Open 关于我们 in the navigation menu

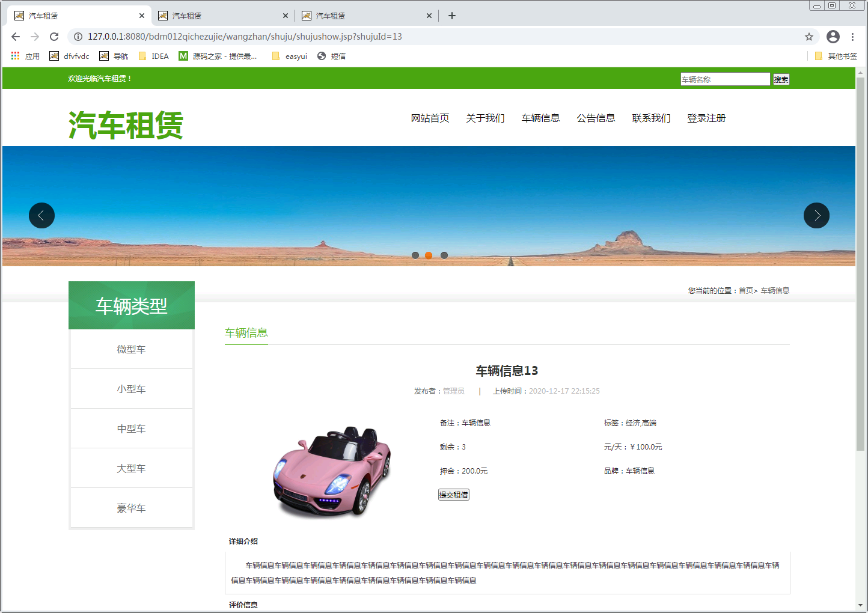[485, 118]
